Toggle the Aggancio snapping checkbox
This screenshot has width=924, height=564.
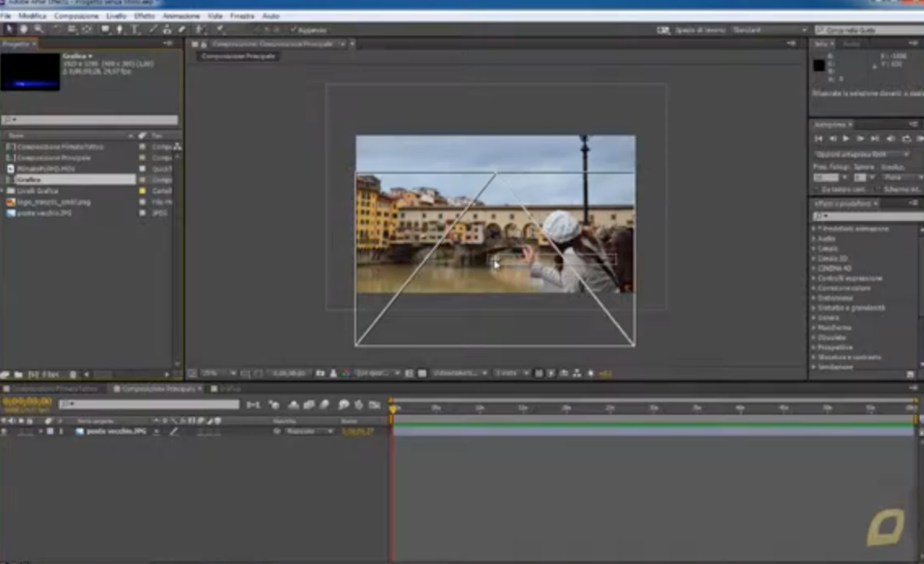point(294,30)
